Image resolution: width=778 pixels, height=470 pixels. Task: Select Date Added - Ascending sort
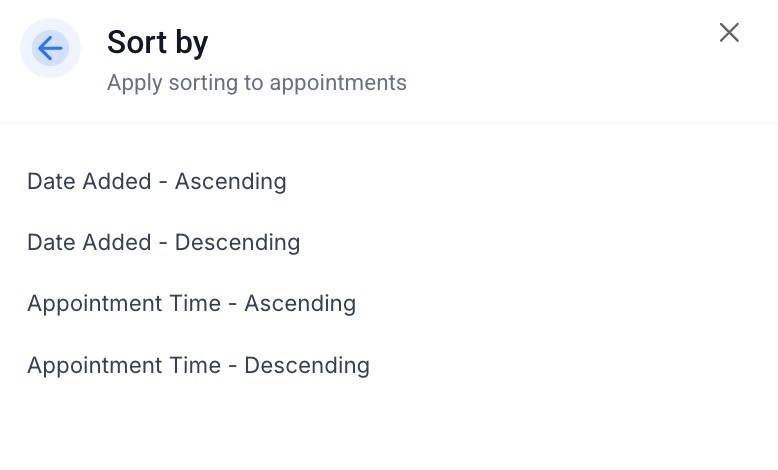[157, 182]
